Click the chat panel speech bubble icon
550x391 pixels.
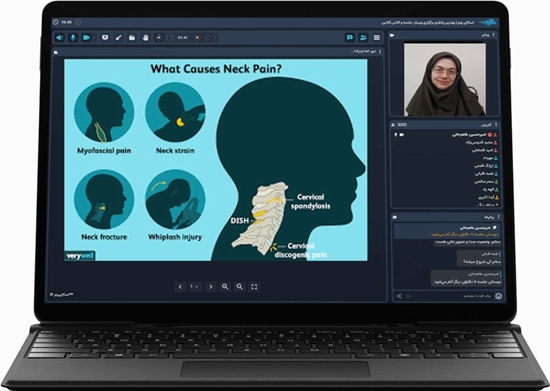[395, 218]
